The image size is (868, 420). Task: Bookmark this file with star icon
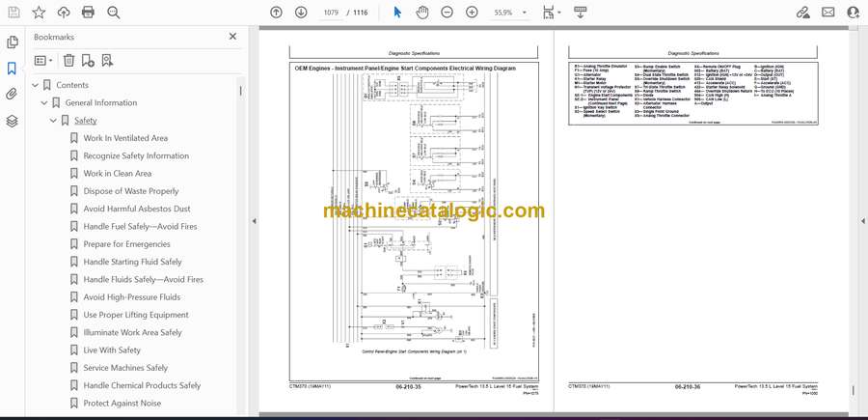coord(39,13)
